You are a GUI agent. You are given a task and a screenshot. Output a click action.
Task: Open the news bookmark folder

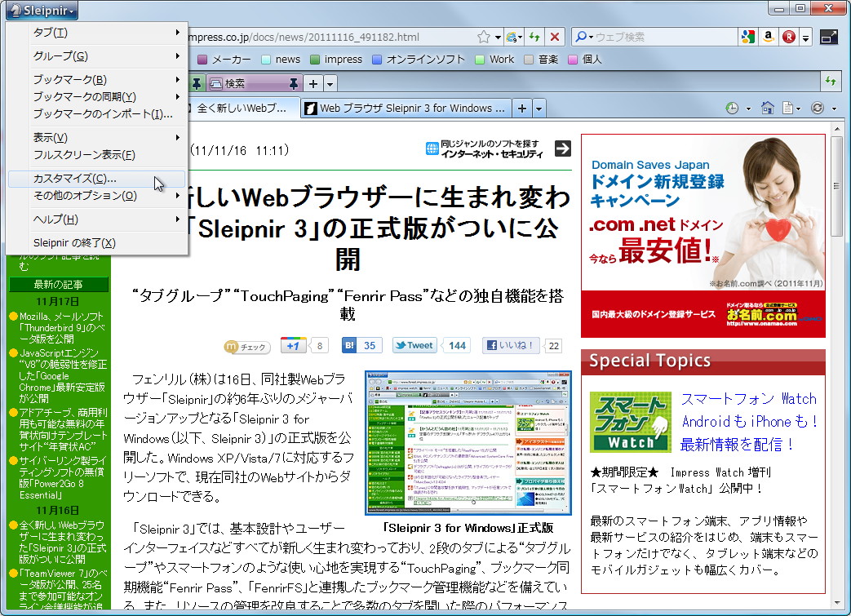[x=281, y=60]
